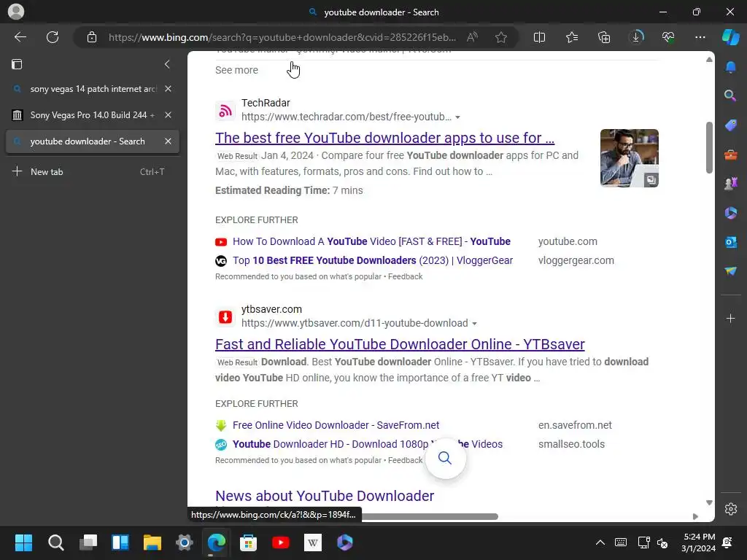This screenshot has width=747, height=560.
Task: Open taskbar Search magnifier
Action: pyautogui.click(x=55, y=542)
